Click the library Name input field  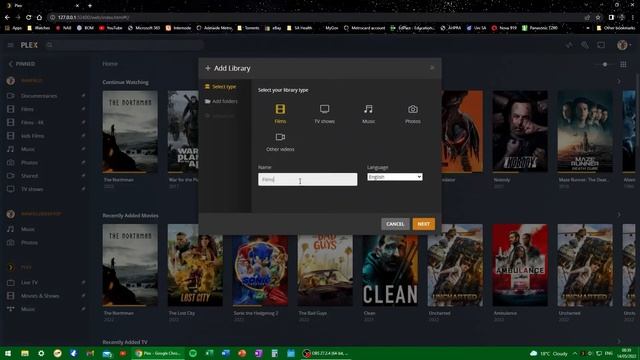pyautogui.click(x=307, y=179)
